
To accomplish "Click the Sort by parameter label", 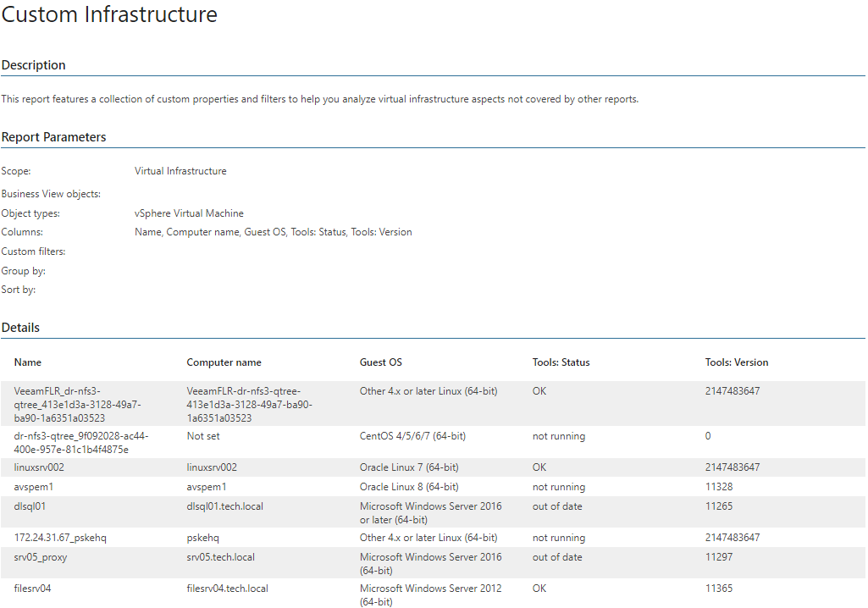I will point(19,290).
